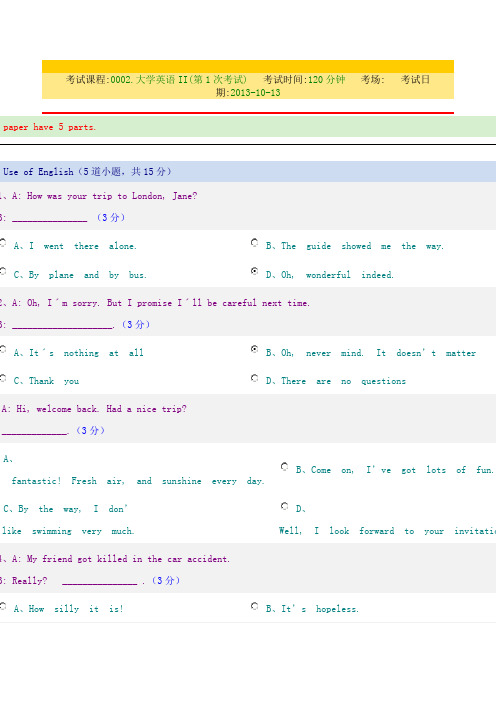Image resolution: width=496 pixels, height=702 pixels.
Task: Choose option B 'Come on, I've got lots of fun'
Action: click(284, 467)
